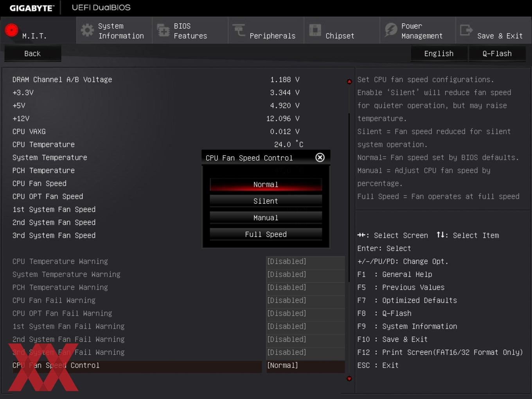Click the 2nd System Fan Speed label
532x399 pixels.
pos(54,222)
